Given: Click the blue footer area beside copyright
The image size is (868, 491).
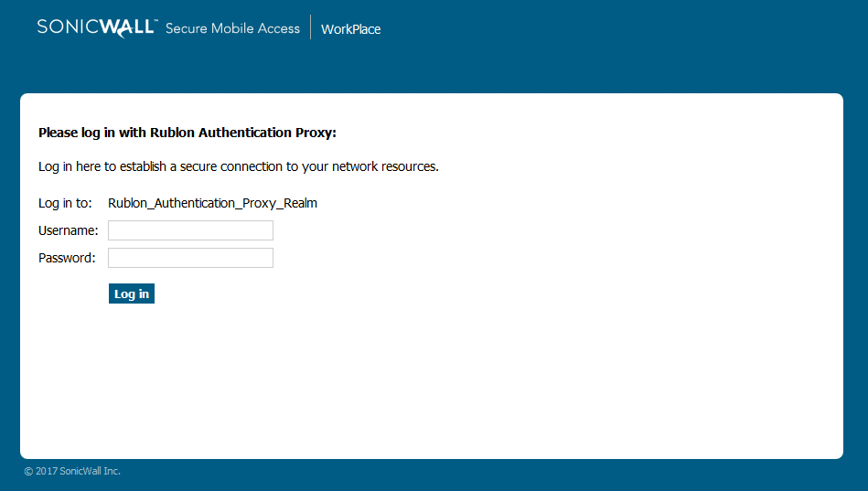Looking at the screenshot, I should coord(457,474).
